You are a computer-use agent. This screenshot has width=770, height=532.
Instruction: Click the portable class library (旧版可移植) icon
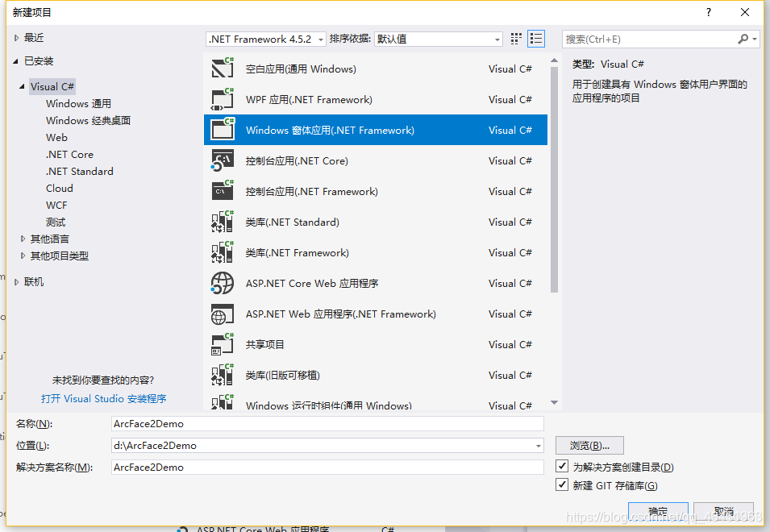[x=223, y=376]
